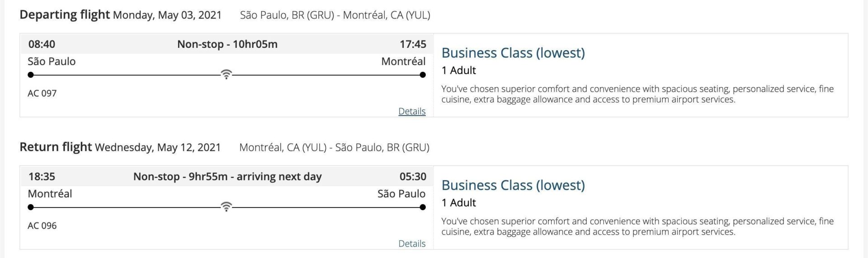868x258 pixels.
Task: Click the São Paulo origin dot on departing flight
Action: click(31, 75)
